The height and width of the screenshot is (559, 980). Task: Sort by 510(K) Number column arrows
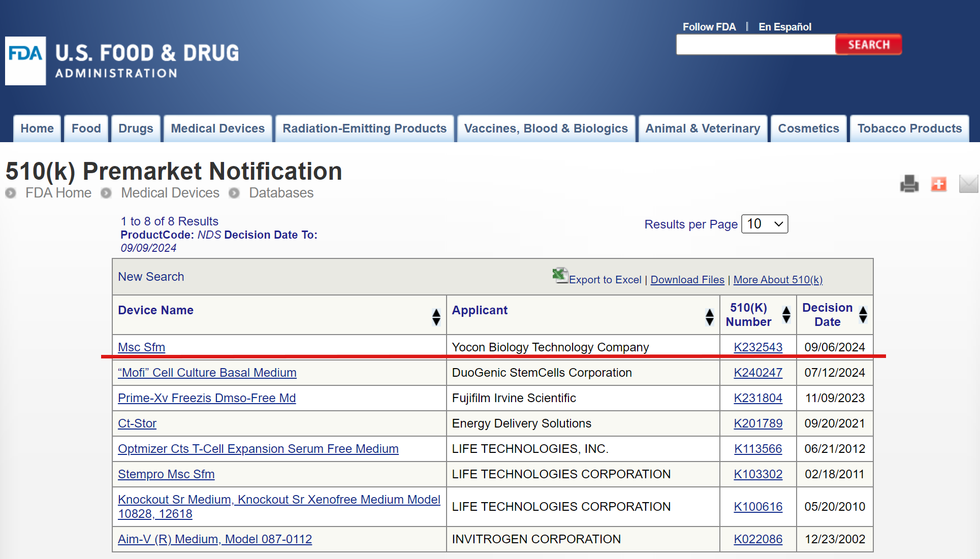[786, 315]
